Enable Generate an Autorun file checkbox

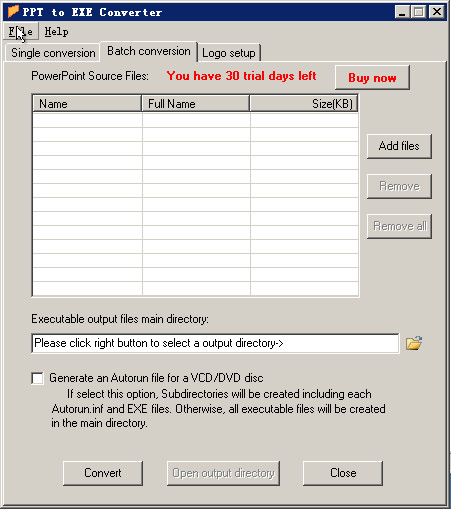click(37, 378)
